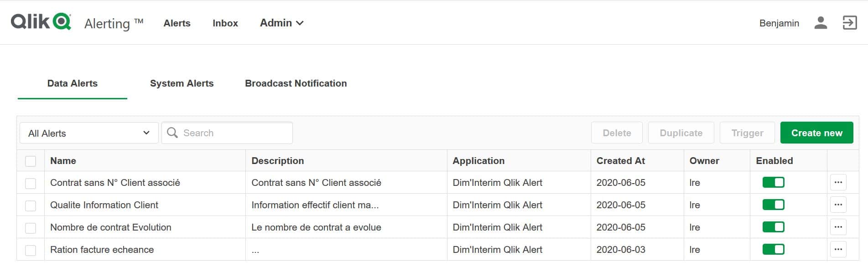Open the All Alerts filter dropdown
Viewport: 868px width, 272px height.
tap(89, 133)
